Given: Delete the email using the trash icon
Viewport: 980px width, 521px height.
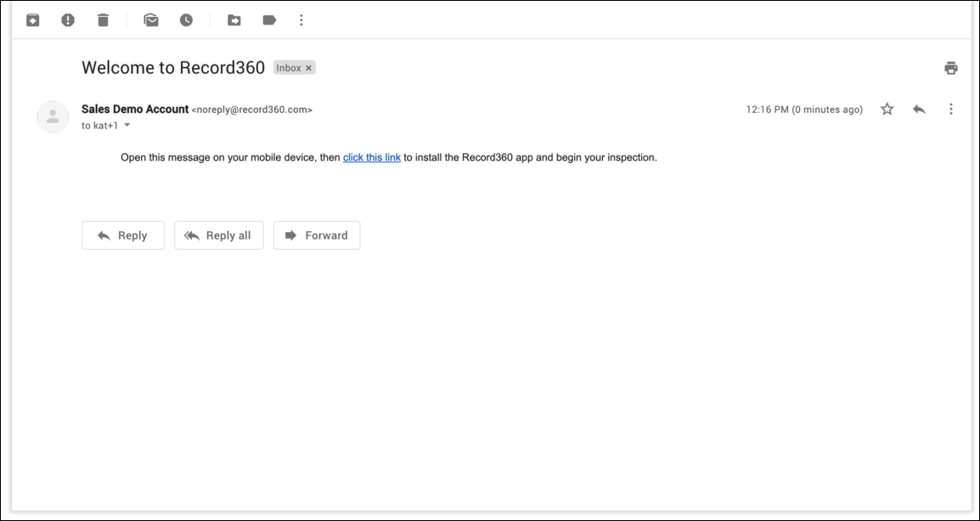Looking at the screenshot, I should [x=103, y=20].
